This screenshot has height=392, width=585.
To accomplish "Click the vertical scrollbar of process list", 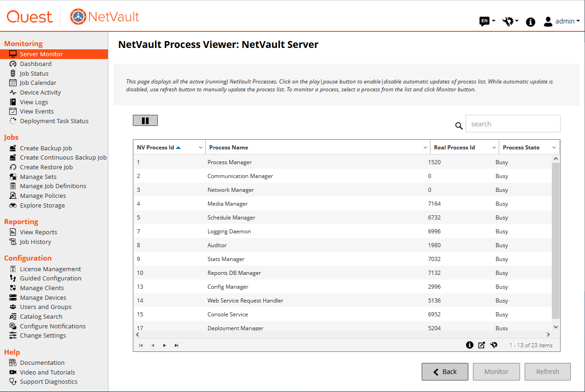I will tap(555, 240).
